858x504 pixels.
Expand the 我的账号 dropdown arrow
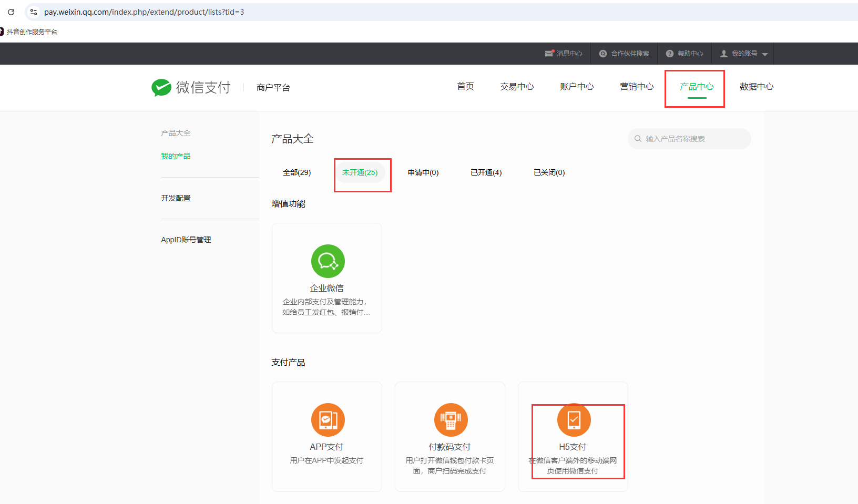point(765,54)
